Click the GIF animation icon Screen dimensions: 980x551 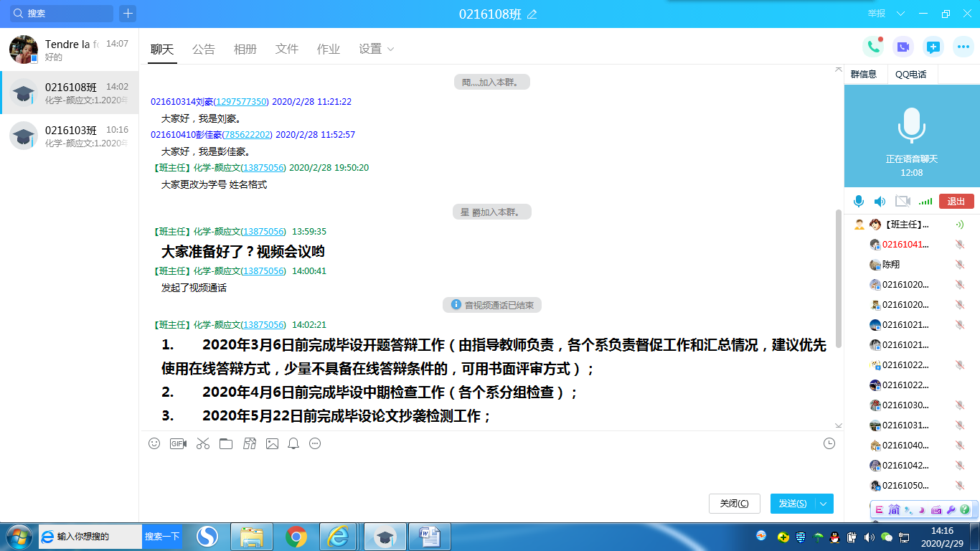(x=178, y=443)
